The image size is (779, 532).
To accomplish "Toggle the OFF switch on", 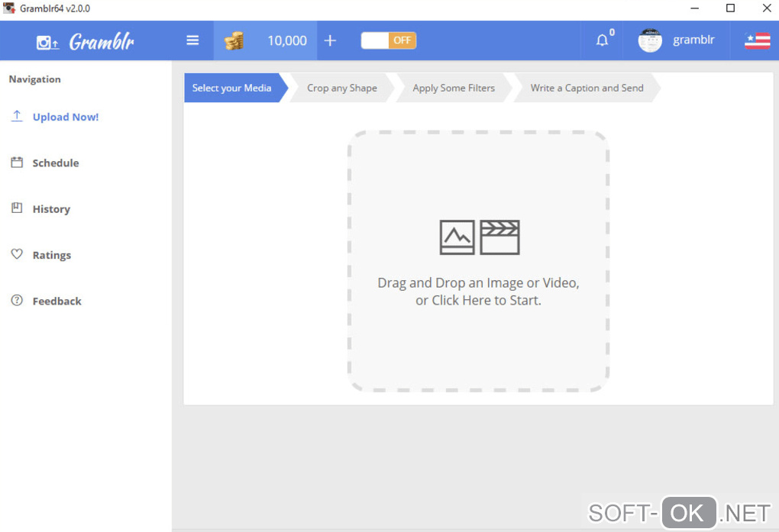I will click(389, 40).
